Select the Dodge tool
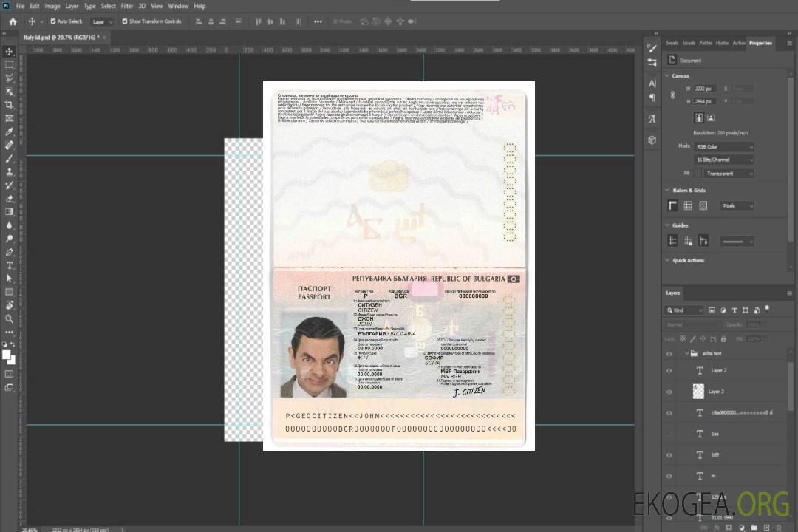 (x=9, y=238)
